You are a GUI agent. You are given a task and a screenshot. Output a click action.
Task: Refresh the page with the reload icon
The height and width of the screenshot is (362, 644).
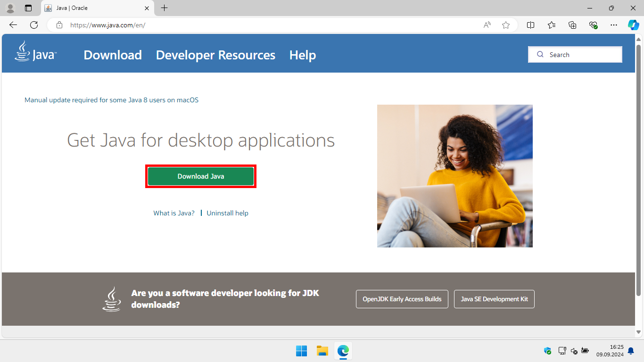[x=34, y=25]
